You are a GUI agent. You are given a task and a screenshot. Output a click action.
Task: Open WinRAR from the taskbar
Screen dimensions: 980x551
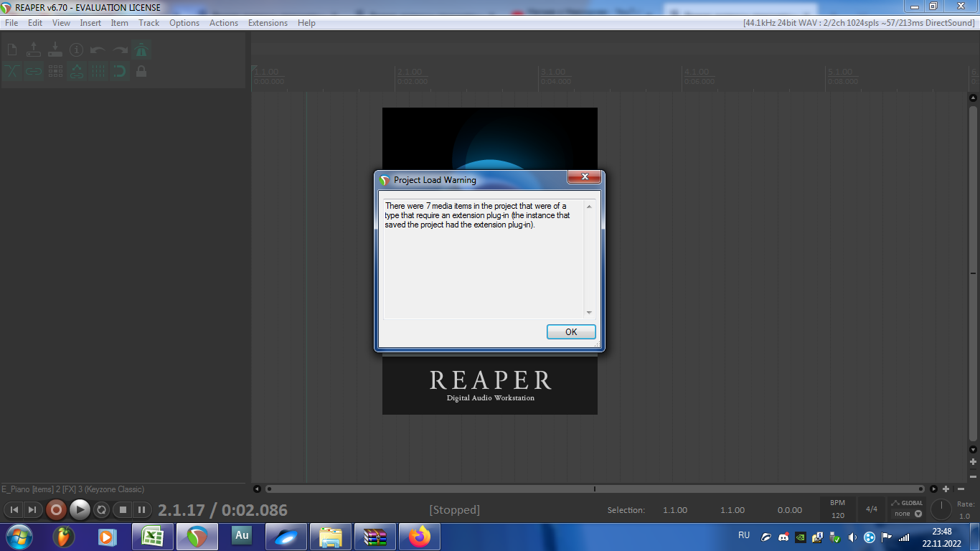(x=375, y=537)
